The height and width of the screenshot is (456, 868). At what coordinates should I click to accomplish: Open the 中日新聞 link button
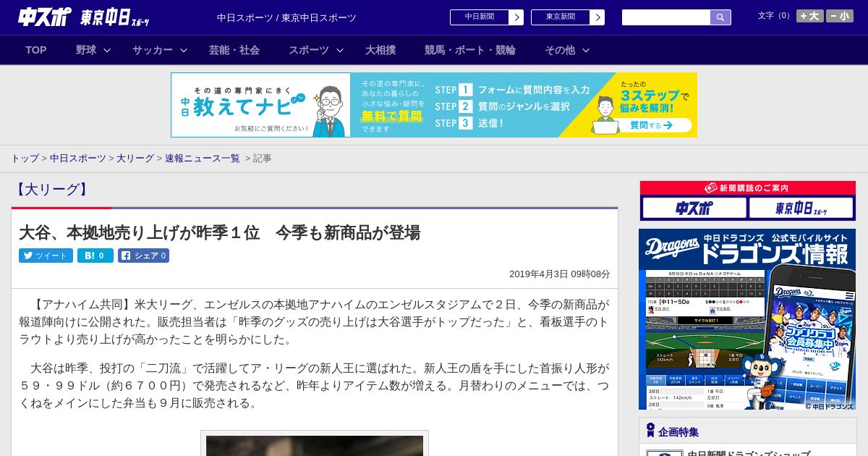[480, 17]
